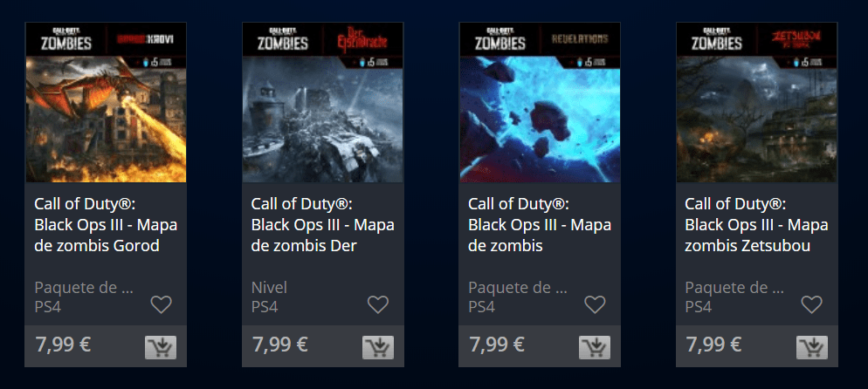Open the Der Eisendrache castle artwork thumbnail
868x389 pixels.
[323, 119]
